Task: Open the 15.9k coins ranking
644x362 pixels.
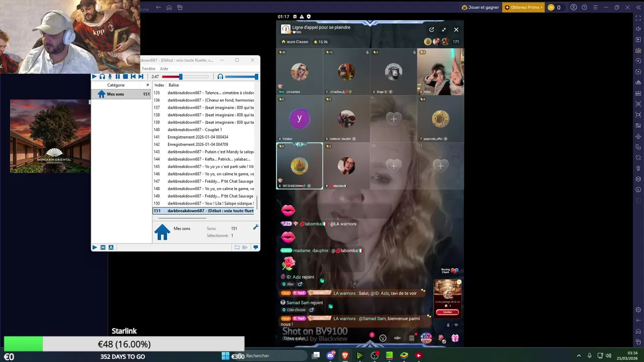Action: click(320, 42)
